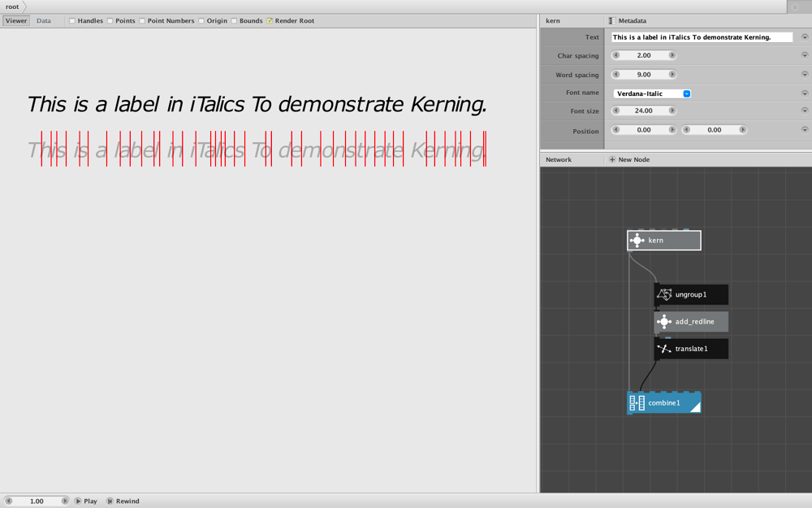Increase Position X with right arrow
Image resolution: width=812 pixels, height=508 pixels.
point(672,129)
